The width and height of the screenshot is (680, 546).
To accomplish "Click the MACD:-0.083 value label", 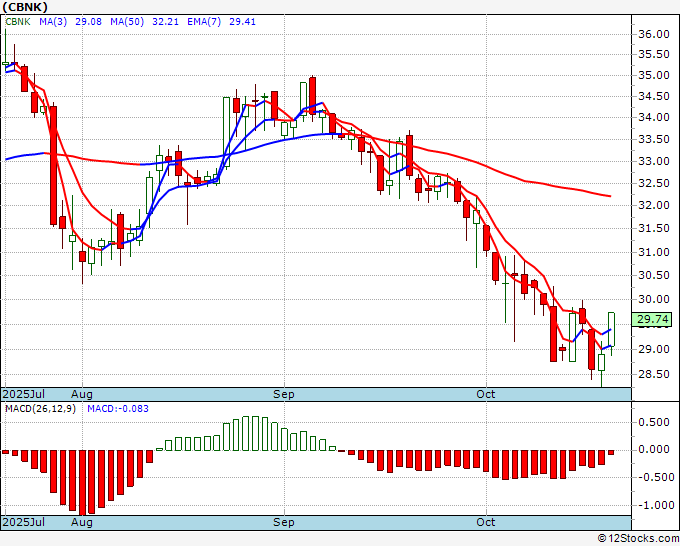I will click(x=118, y=409).
